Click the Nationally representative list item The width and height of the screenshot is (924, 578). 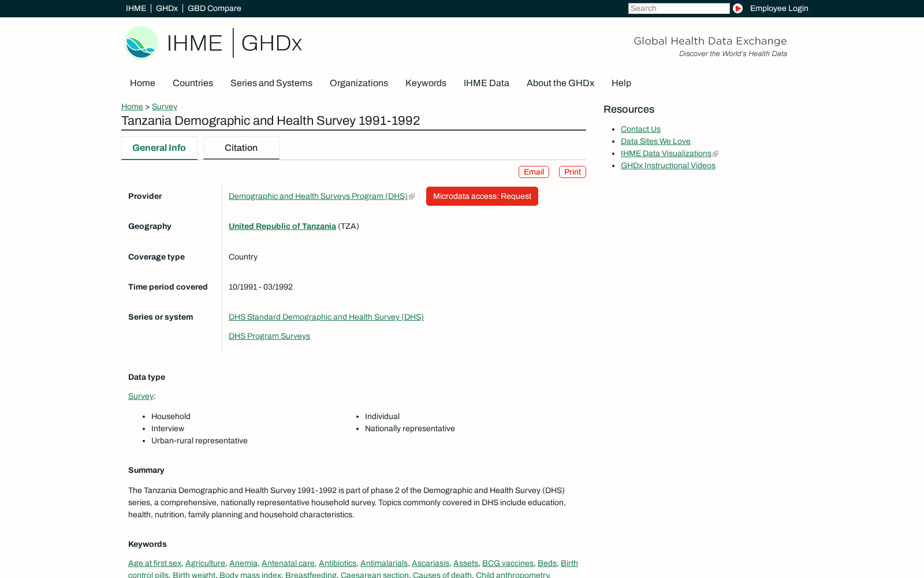tap(410, 428)
